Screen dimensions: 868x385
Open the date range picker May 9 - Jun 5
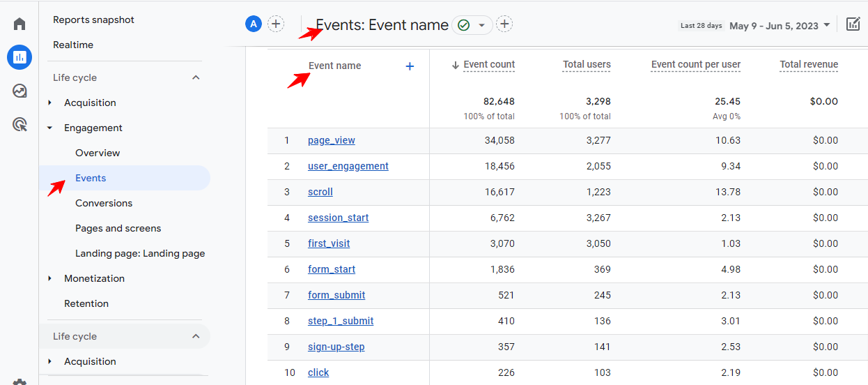[780, 25]
